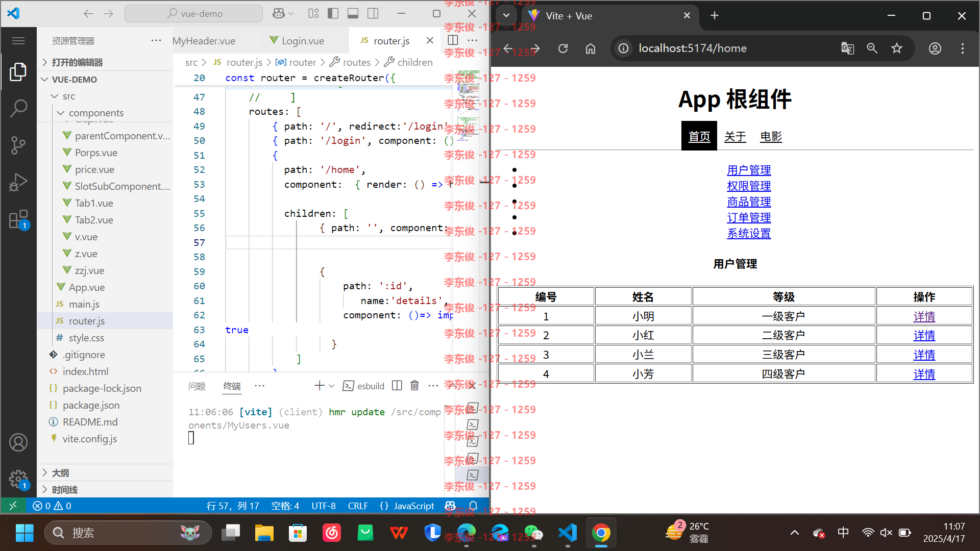
Task: Open vue-demo command center search box
Action: coord(194,14)
